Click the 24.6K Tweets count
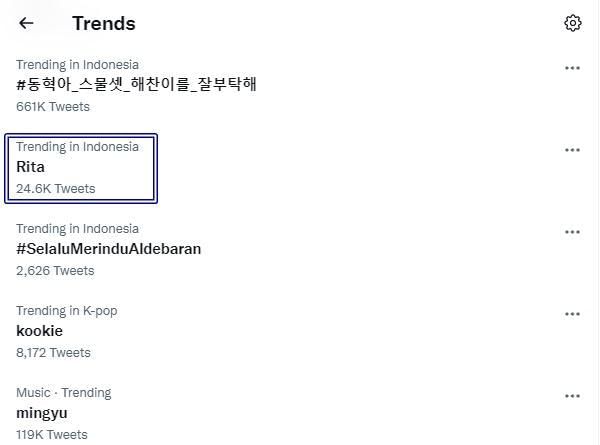The height and width of the screenshot is (445, 600). click(x=56, y=188)
